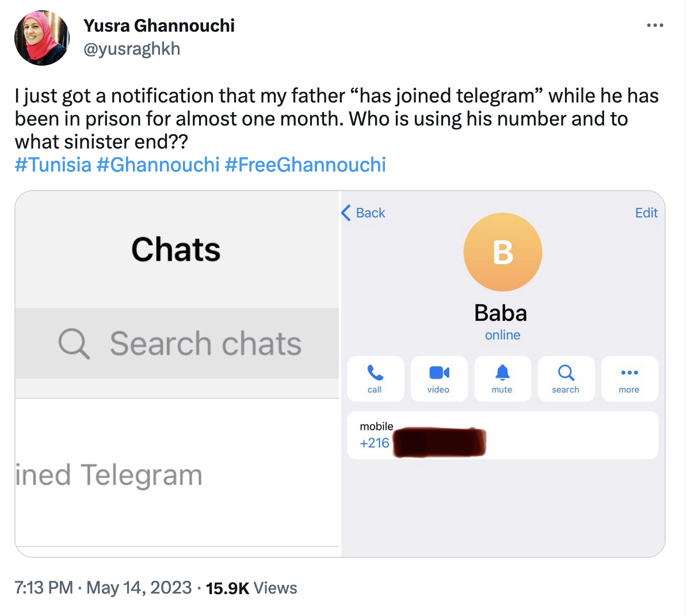687x616 pixels.
Task: Click the Search chats field
Action: (x=205, y=344)
